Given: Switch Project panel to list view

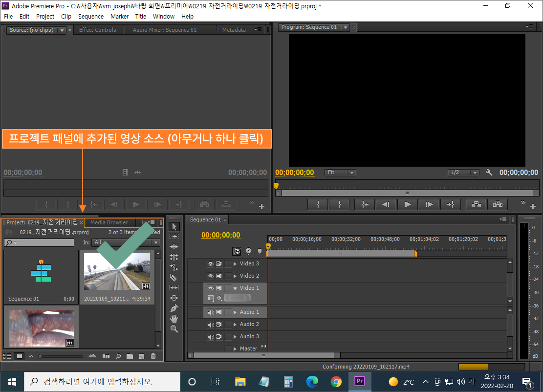Looking at the screenshot, I should tap(7, 356).
